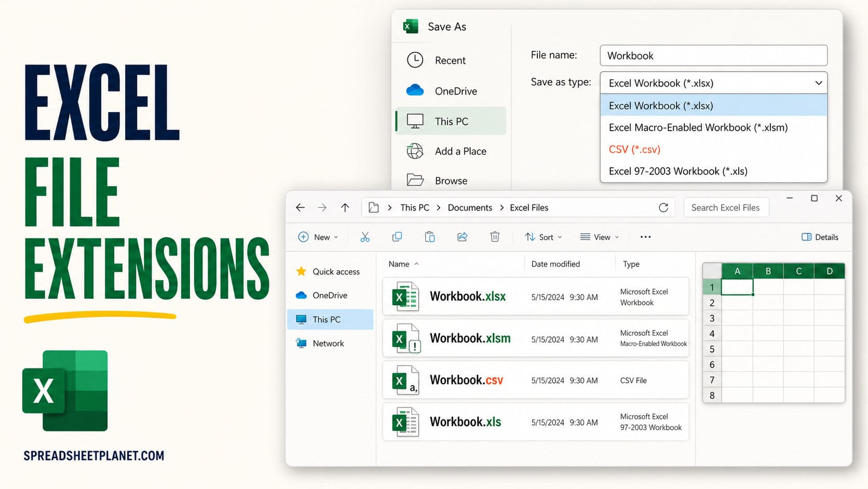Select column D header in the preview
This screenshot has width=868, height=489.
pyautogui.click(x=830, y=271)
